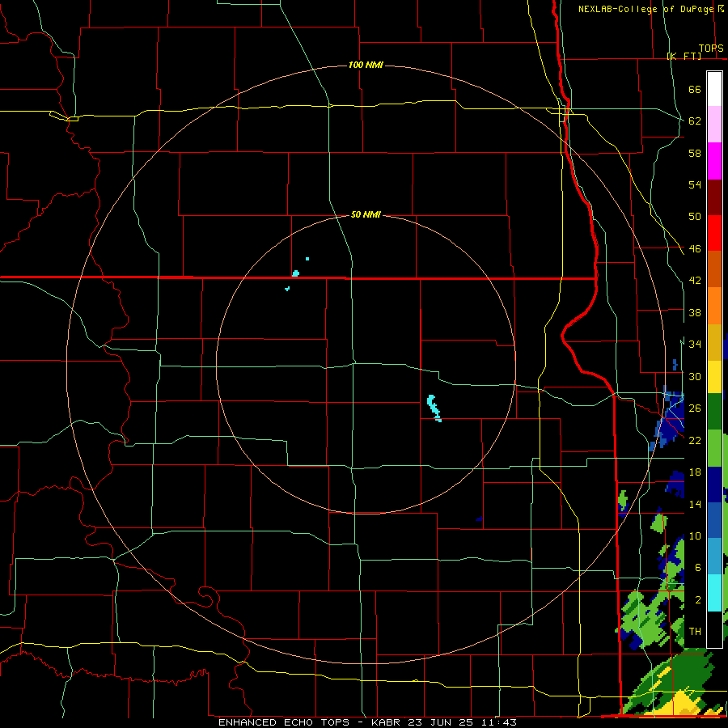Click the "ENHANCED ECHO TOPS" product caption
The height and width of the screenshot is (728, 728).
[284, 722]
